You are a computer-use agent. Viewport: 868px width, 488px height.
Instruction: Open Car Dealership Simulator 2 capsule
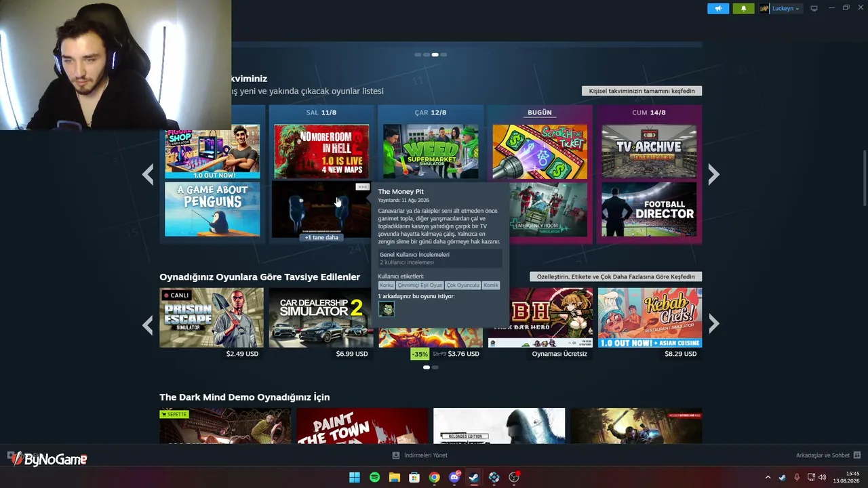coord(321,318)
